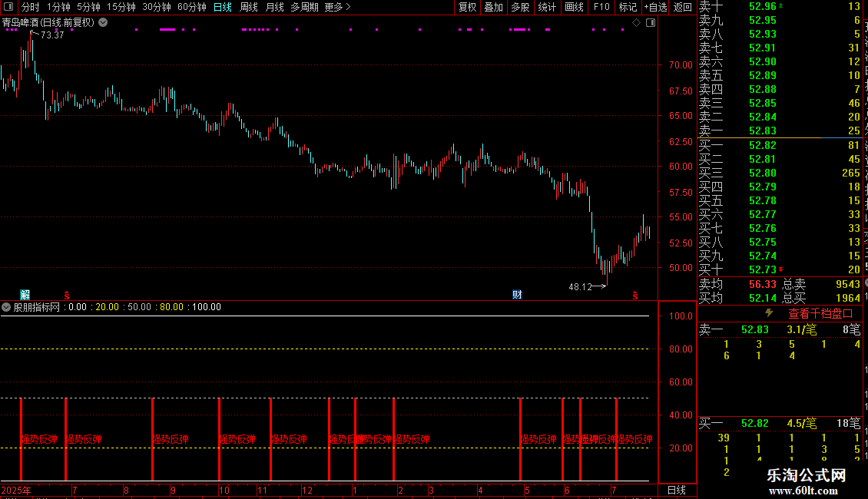This screenshot has width=868, height=499.
Task: Click the 解 marker icon on chart
Action: tap(25, 295)
